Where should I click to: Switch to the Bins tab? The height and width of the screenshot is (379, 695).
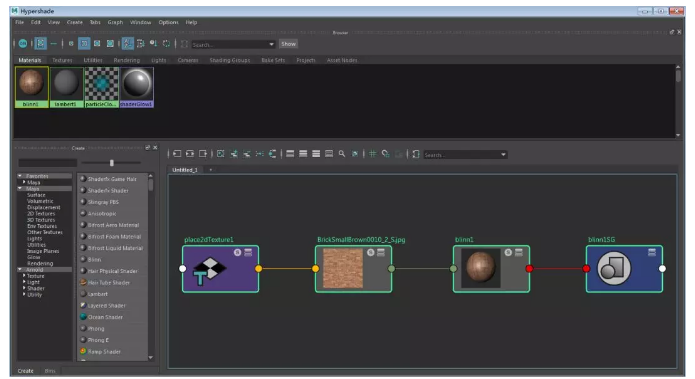click(x=50, y=371)
